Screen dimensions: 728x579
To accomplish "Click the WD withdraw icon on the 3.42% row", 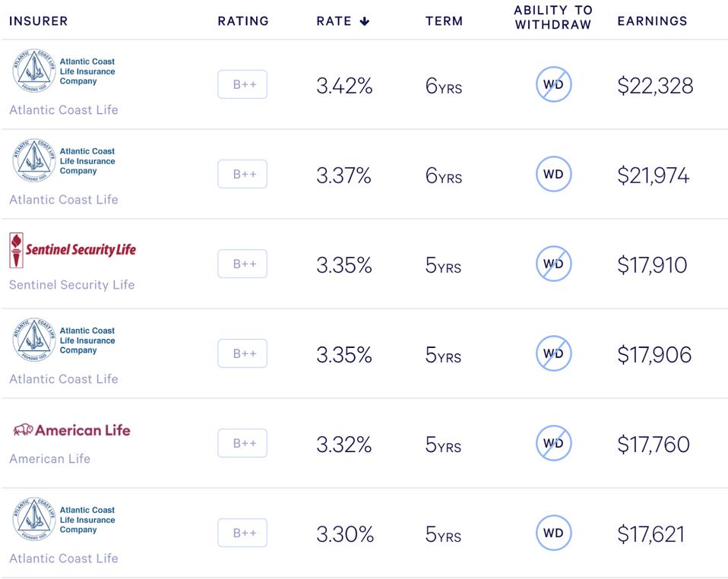I will tap(554, 84).
